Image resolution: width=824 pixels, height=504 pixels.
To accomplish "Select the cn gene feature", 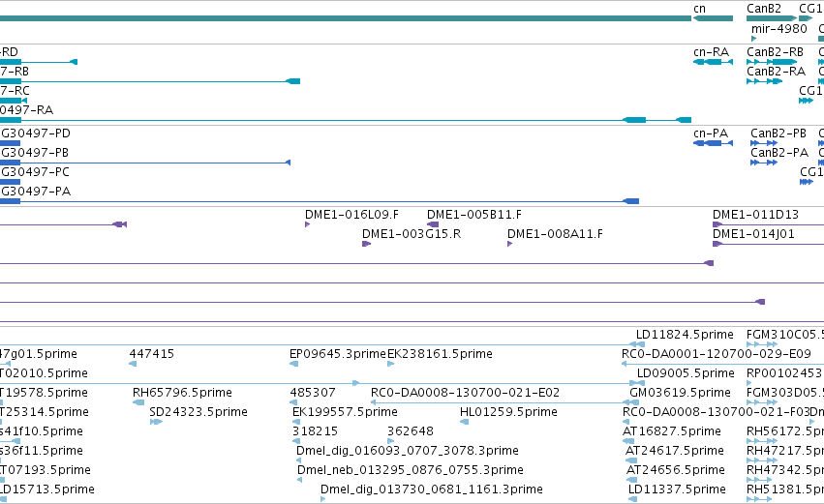I will pos(713,18).
